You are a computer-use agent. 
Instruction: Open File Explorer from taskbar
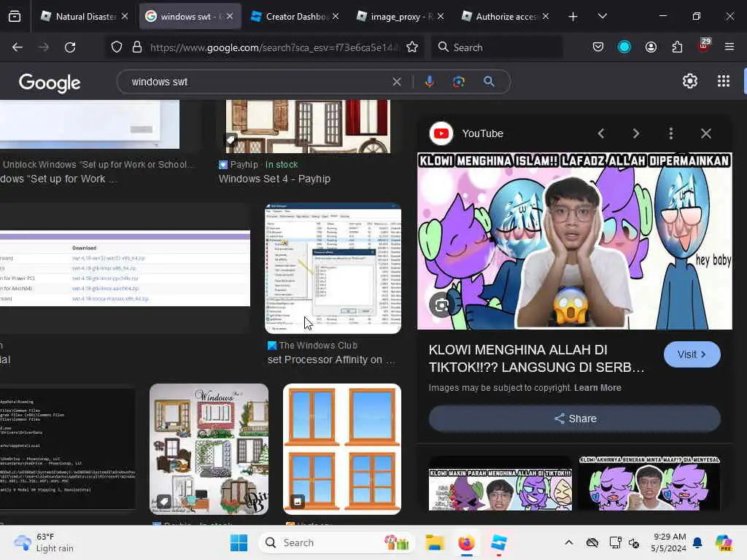coord(435,542)
